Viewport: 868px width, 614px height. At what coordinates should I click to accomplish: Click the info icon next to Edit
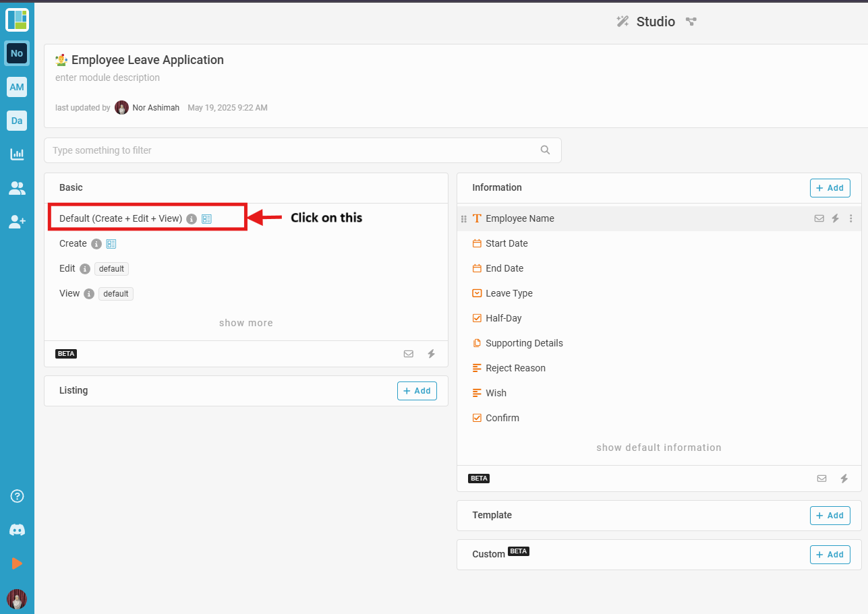click(85, 269)
